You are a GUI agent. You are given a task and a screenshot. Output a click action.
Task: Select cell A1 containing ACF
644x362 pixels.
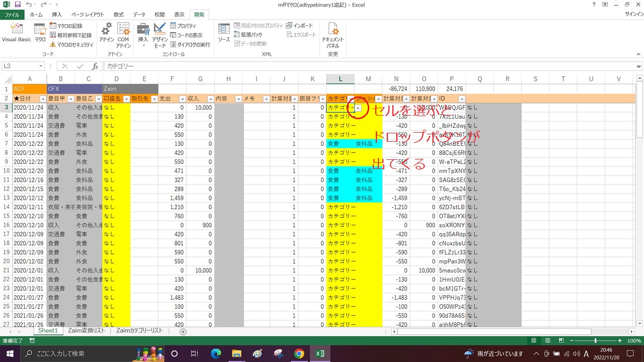30,89
